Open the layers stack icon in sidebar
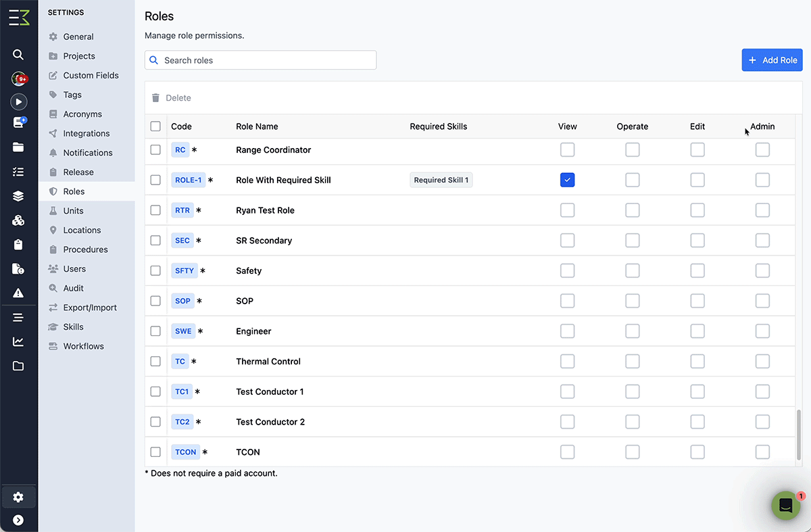This screenshot has height=532, width=811. tap(18, 196)
